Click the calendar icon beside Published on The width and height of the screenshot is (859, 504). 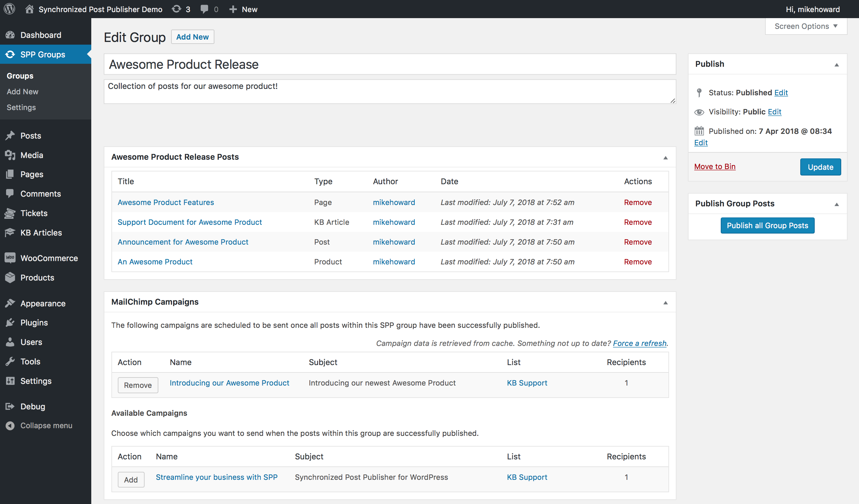[699, 131]
